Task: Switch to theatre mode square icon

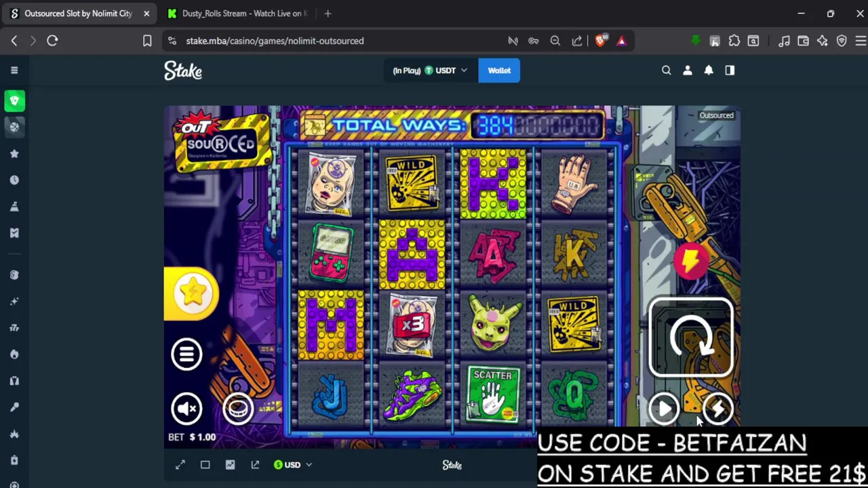Action: coord(205,465)
